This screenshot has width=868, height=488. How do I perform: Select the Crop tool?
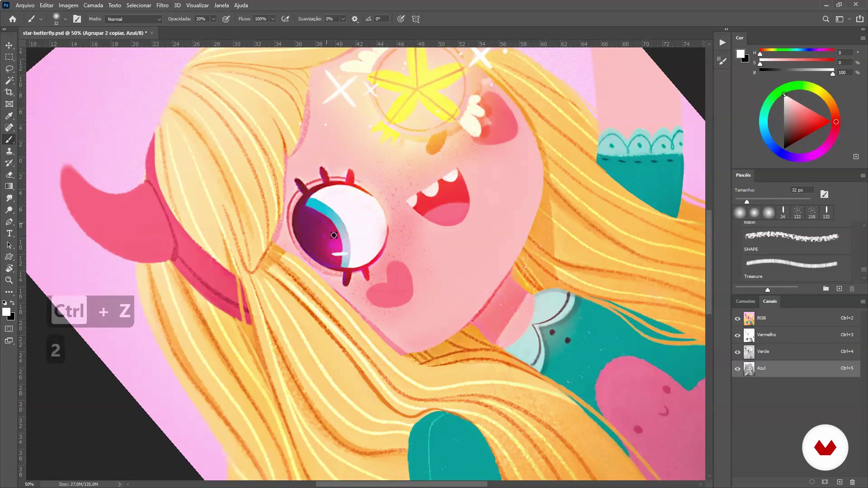pyautogui.click(x=9, y=92)
